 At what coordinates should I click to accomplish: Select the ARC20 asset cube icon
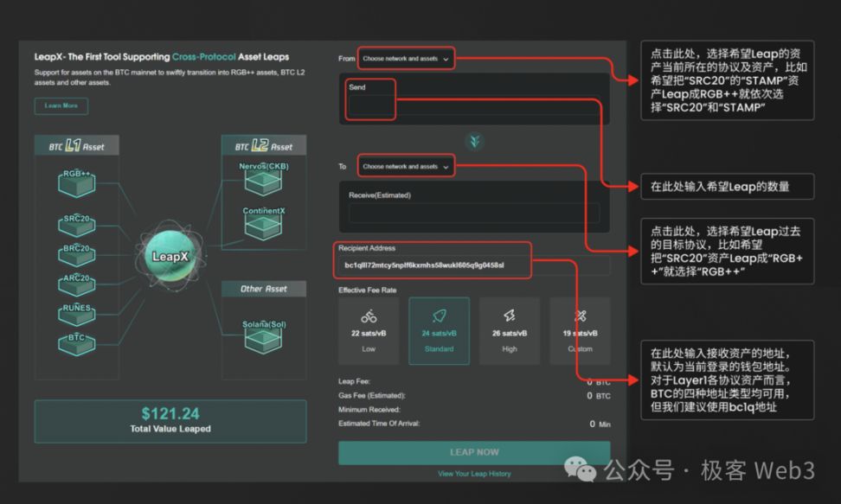pyautogui.click(x=77, y=284)
